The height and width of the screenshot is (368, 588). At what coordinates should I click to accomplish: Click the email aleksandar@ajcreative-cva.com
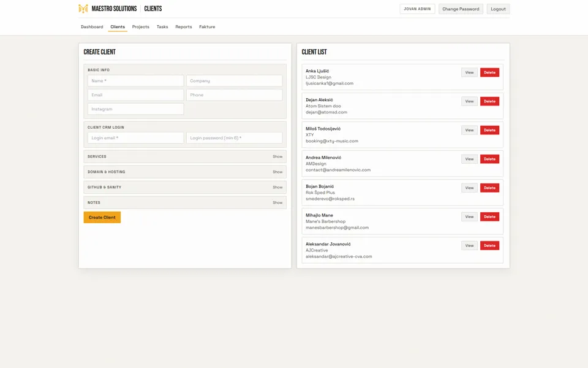click(339, 256)
